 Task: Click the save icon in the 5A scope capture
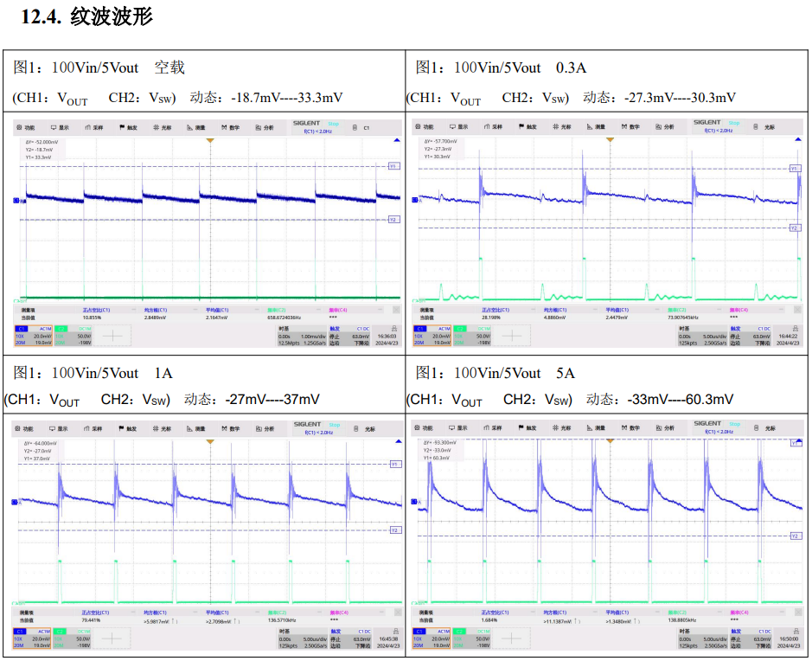tap(756, 428)
